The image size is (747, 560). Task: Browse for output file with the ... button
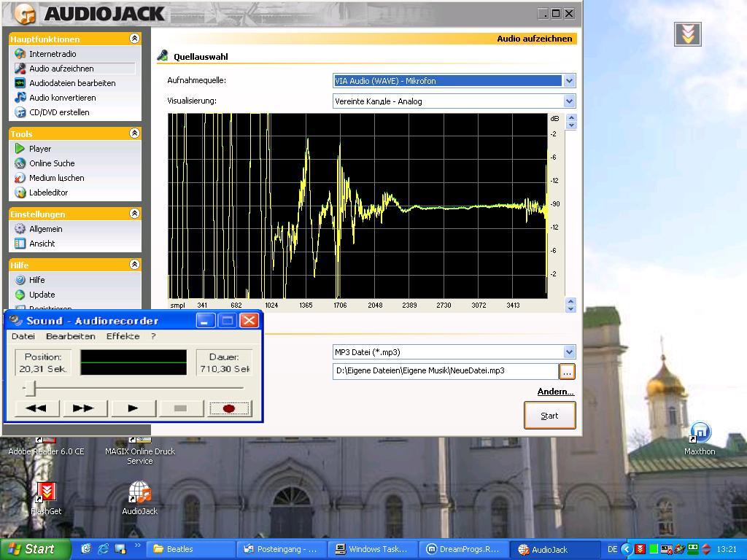click(567, 371)
